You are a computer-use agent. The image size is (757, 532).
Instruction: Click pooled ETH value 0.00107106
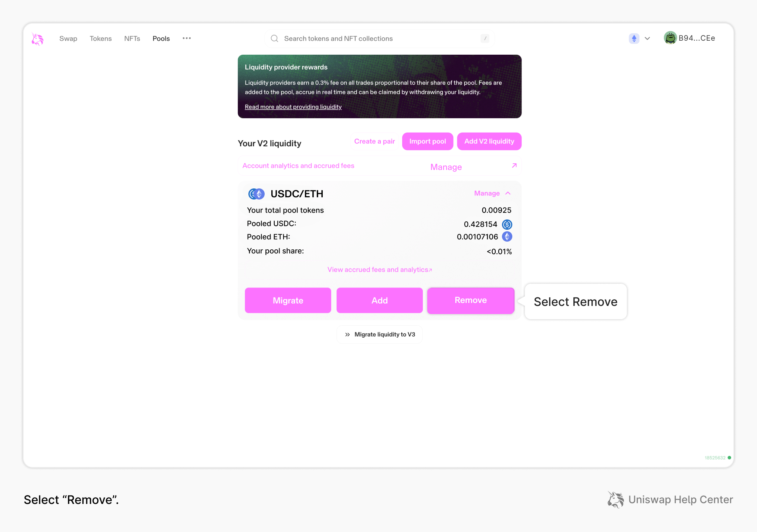pyautogui.click(x=478, y=237)
